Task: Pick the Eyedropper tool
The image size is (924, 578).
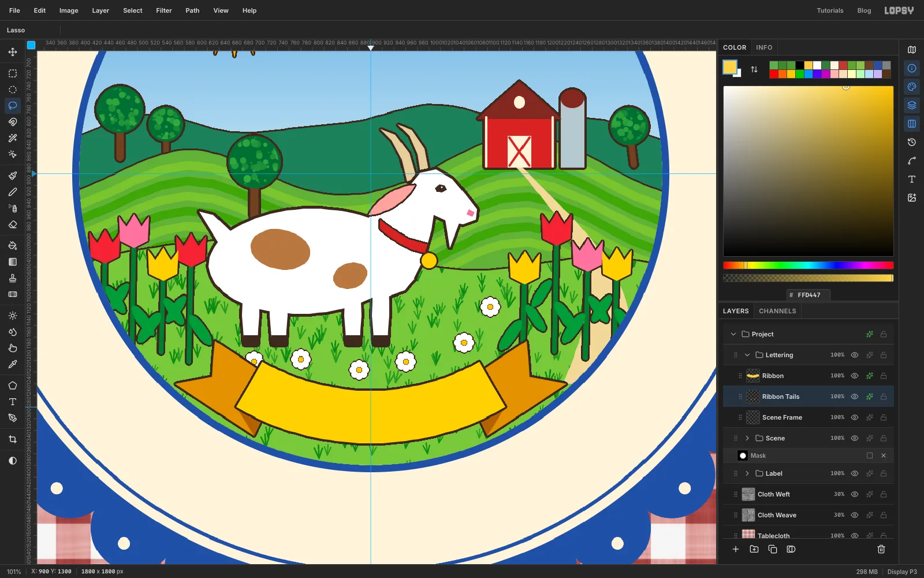Action: (x=13, y=364)
